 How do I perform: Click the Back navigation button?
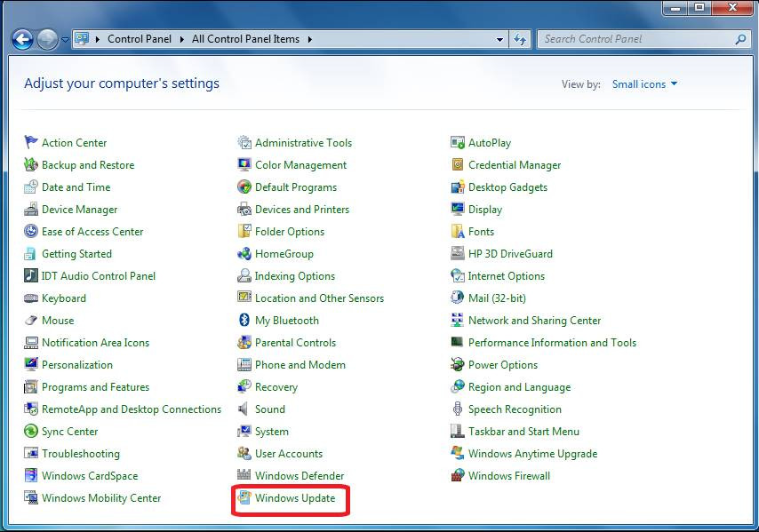(22, 39)
